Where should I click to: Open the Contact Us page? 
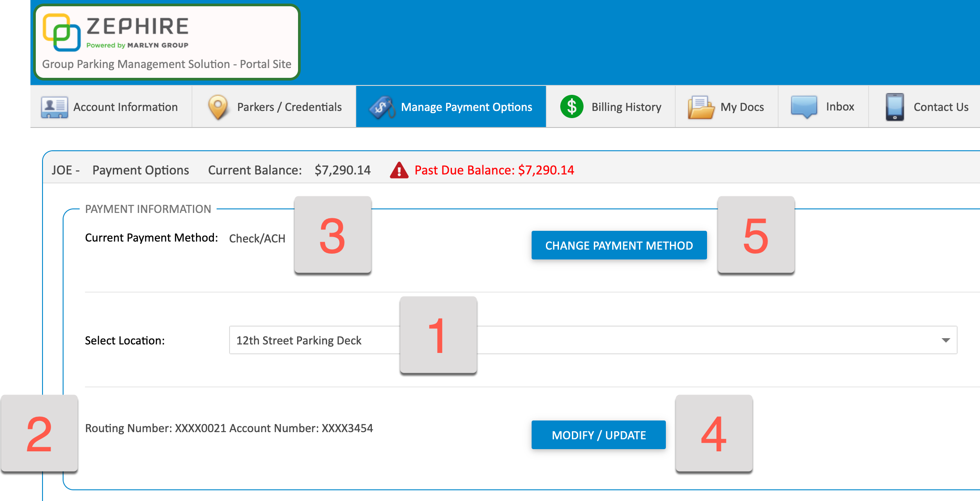(x=924, y=106)
